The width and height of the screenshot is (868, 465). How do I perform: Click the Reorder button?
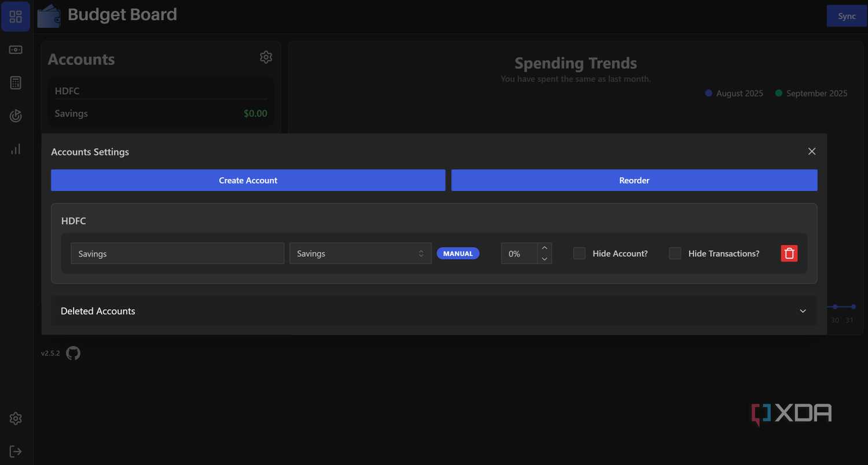634,180
